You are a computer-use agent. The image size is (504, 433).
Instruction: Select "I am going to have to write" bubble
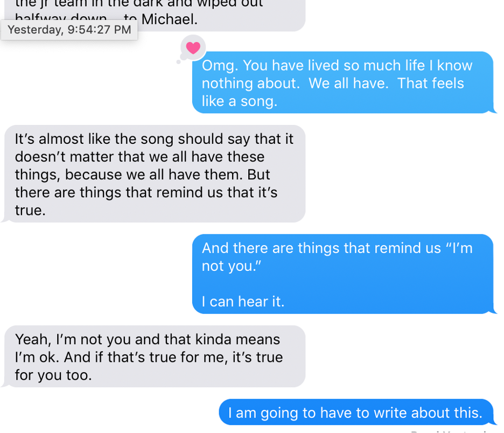(355, 413)
